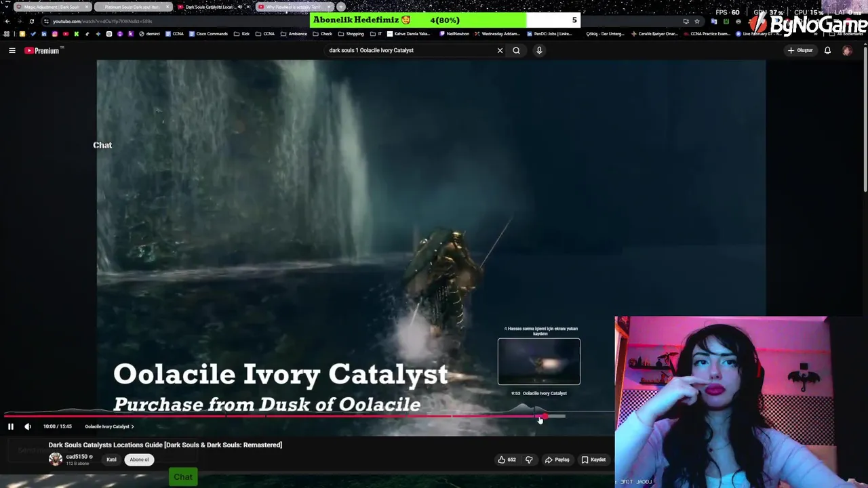Open the Wednesday Addams bookmark
Image resolution: width=868 pixels, height=488 pixels.
[498, 34]
